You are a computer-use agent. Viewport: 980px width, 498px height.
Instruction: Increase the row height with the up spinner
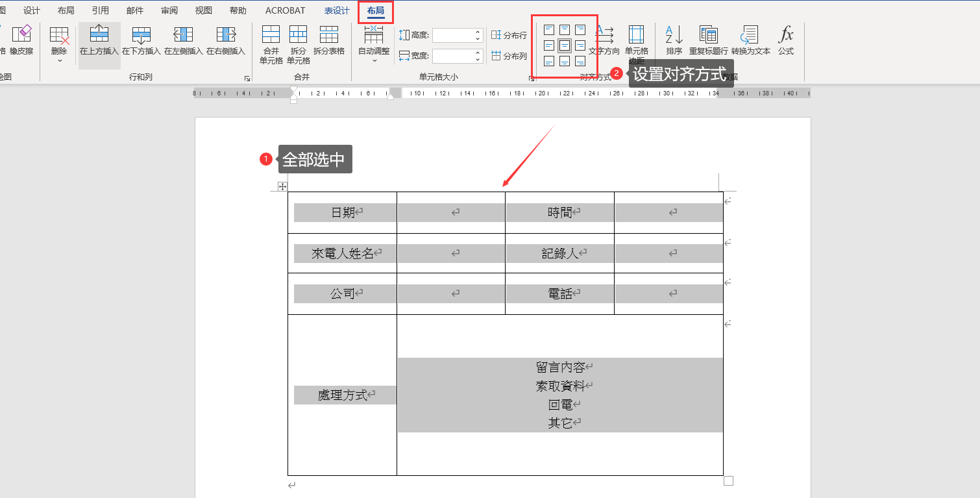tap(478, 32)
